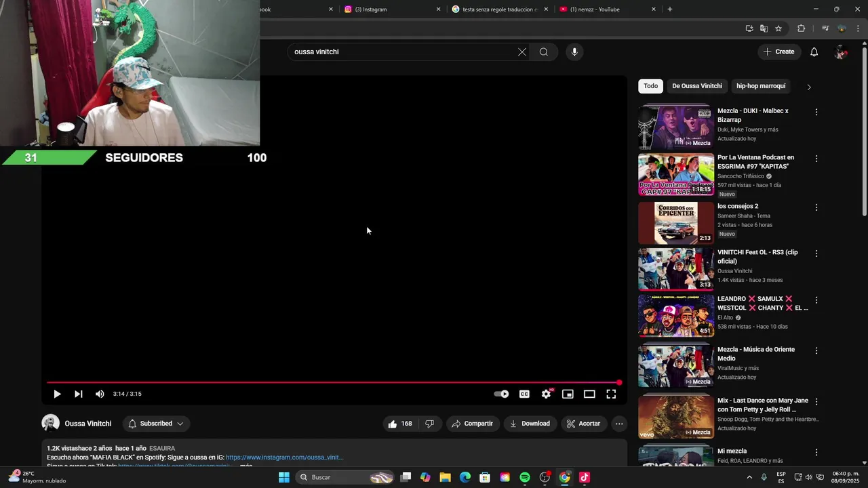The image size is (868, 488).
Task: Open the LEANDRO SAMULX WESTCOL CHANTY title
Action: tap(763, 303)
